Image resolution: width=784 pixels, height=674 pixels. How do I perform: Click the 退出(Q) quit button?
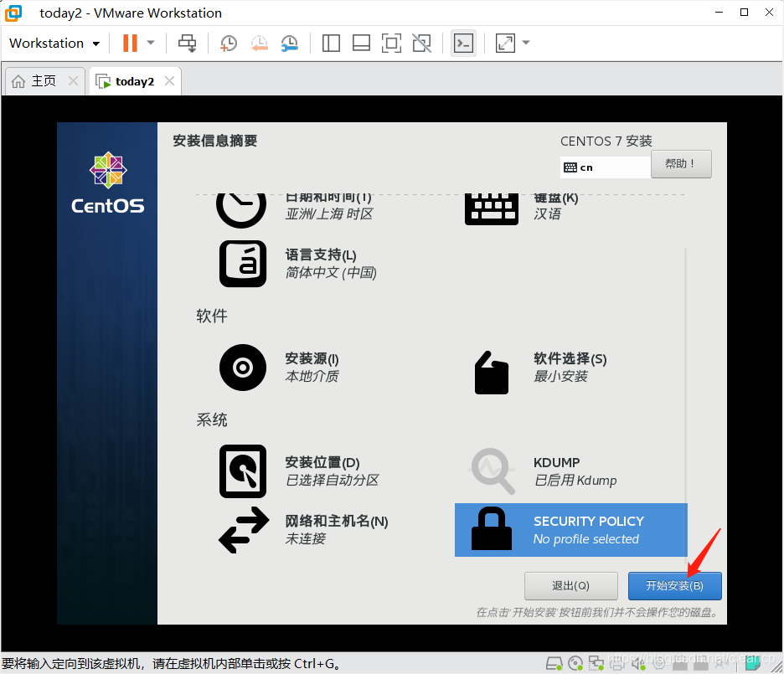click(571, 585)
